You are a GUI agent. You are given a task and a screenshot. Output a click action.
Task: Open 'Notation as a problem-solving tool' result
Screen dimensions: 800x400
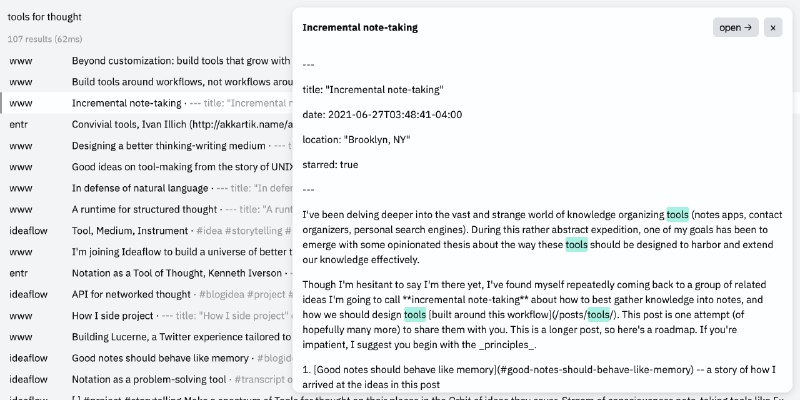[x=147, y=378]
